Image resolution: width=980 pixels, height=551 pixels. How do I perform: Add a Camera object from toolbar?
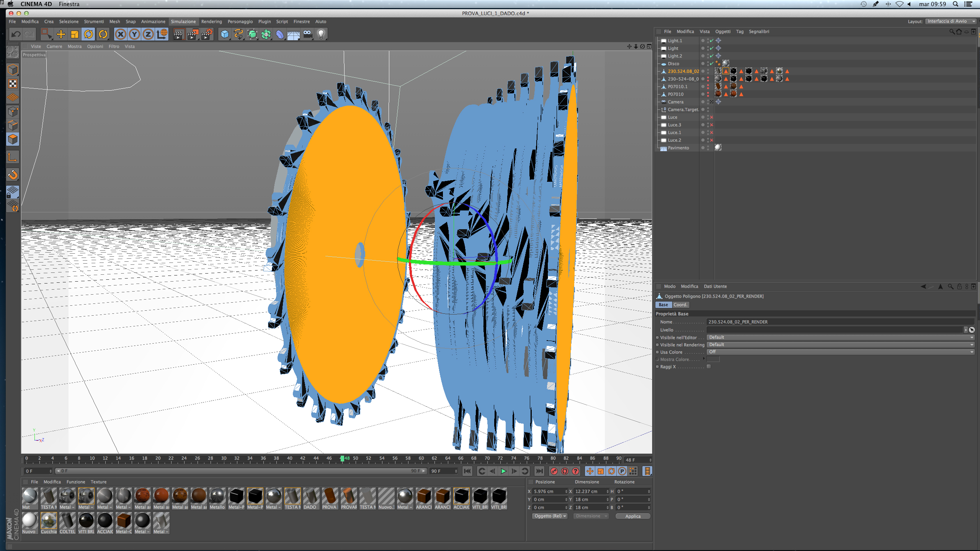tap(307, 34)
